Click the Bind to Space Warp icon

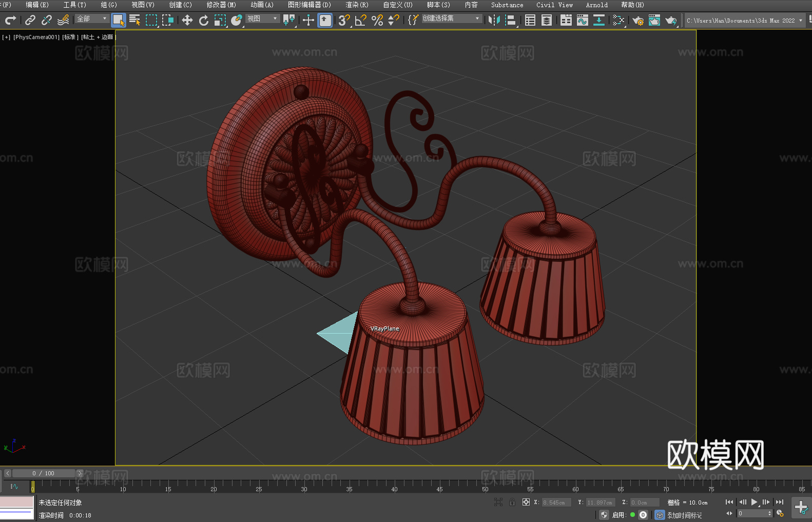click(63, 20)
